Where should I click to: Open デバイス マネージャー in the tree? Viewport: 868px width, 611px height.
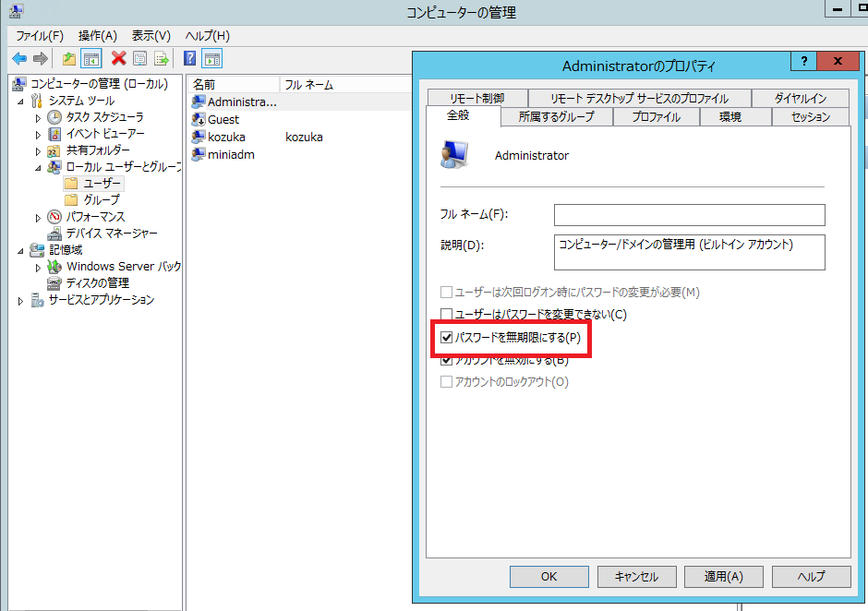click(111, 234)
